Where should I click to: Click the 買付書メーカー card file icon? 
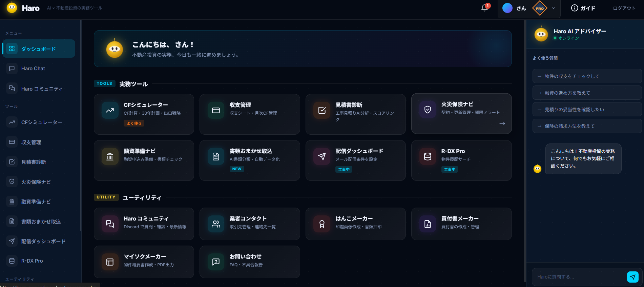tap(428, 224)
